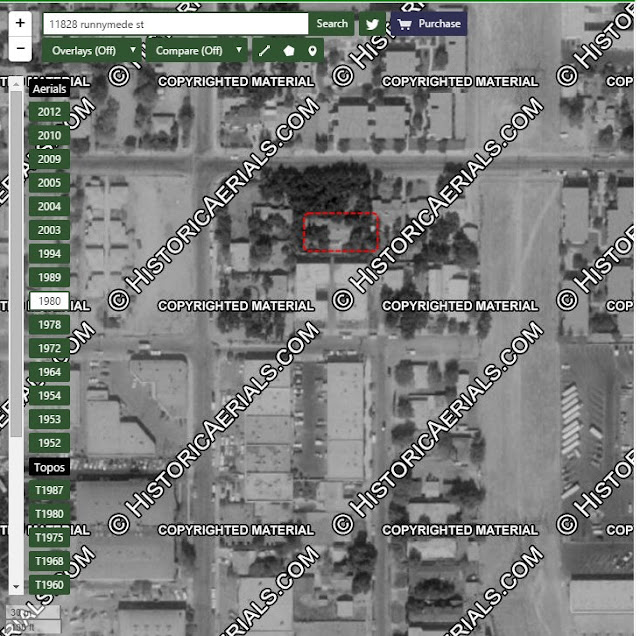Click the active 1980 aerial entry

pos(49,301)
